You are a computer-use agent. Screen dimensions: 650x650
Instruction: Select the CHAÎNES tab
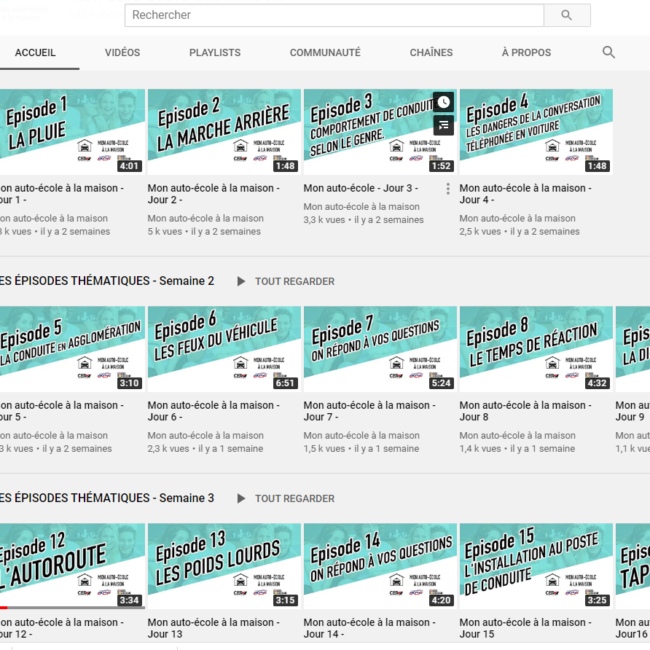(431, 53)
